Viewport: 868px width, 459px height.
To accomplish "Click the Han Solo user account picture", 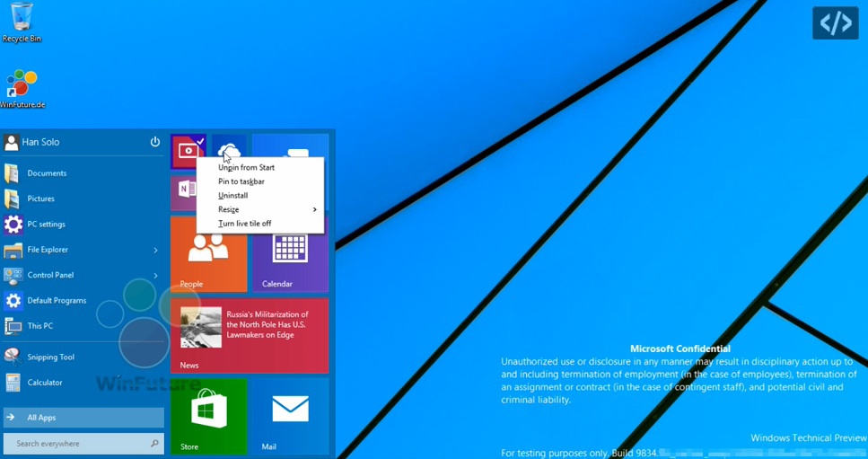I will (x=11, y=142).
